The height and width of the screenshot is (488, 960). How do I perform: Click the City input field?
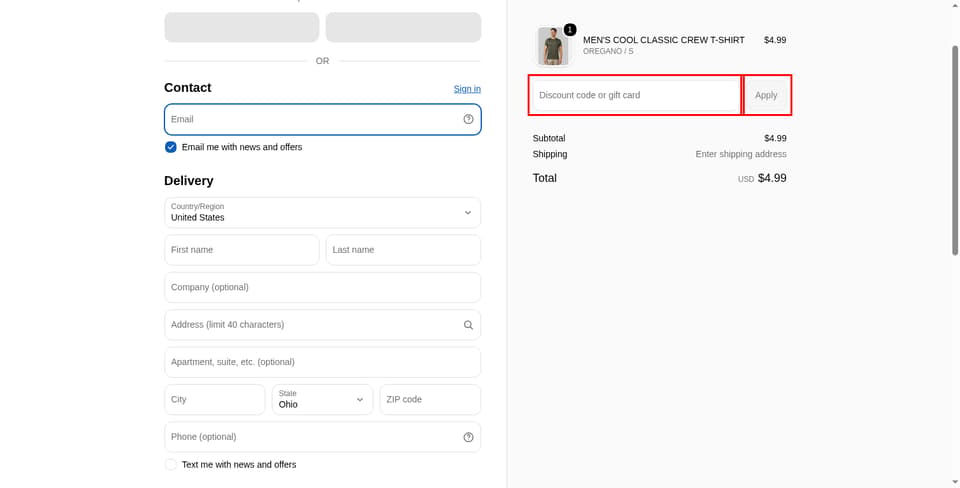pos(215,399)
